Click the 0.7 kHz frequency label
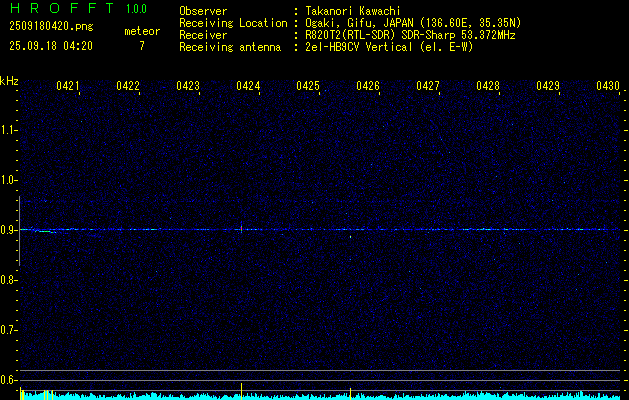 coord(8,330)
